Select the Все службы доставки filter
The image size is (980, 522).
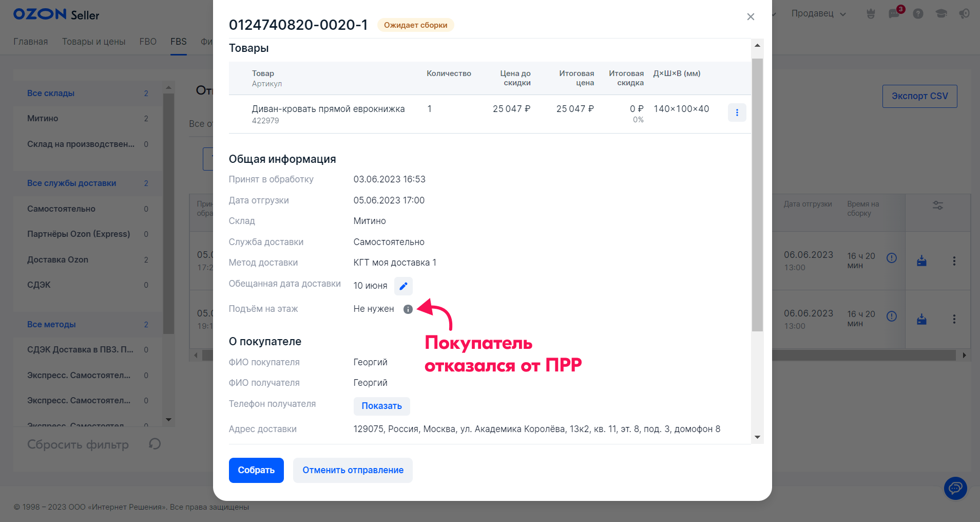point(88,183)
